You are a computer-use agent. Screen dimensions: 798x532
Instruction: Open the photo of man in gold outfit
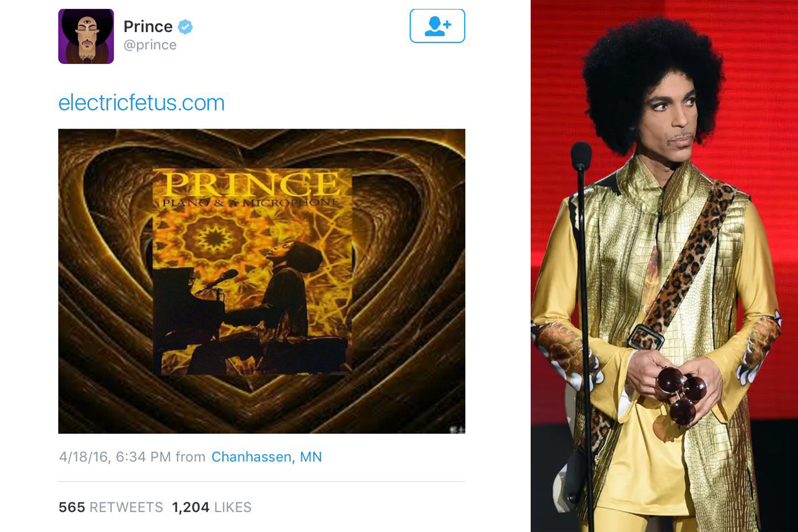[x=664, y=266]
